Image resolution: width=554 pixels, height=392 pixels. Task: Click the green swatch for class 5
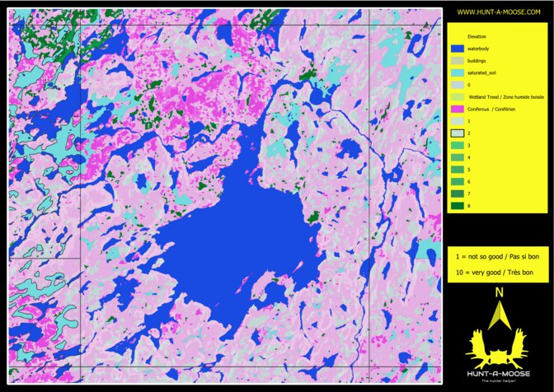point(458,170)
